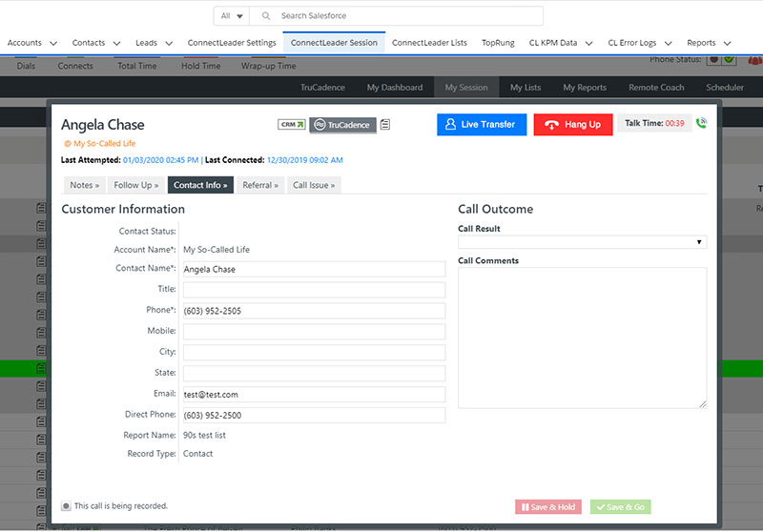Open the ConnectLeader Settings tab

pyautogui.click(x=232, y=43)
